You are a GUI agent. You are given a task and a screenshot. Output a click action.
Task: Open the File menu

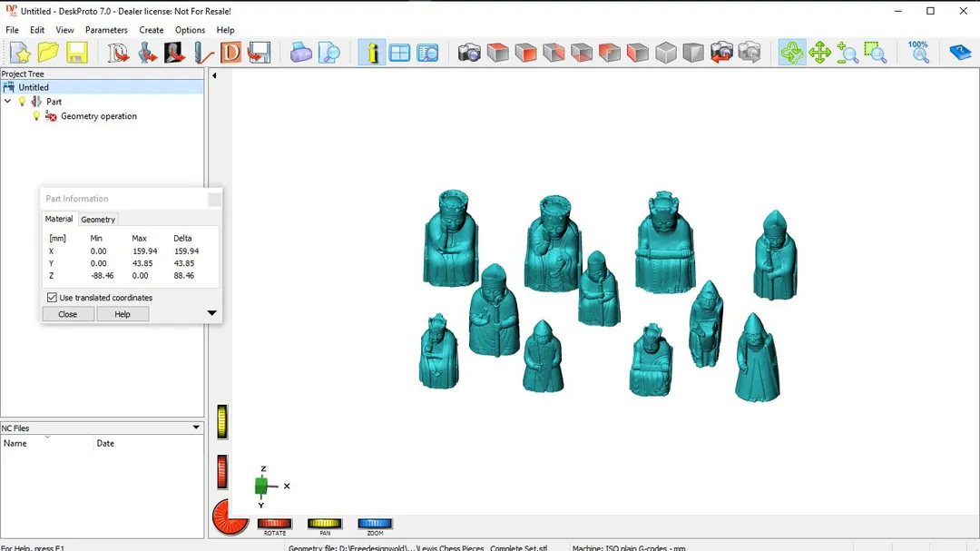[x=12, y=30]
